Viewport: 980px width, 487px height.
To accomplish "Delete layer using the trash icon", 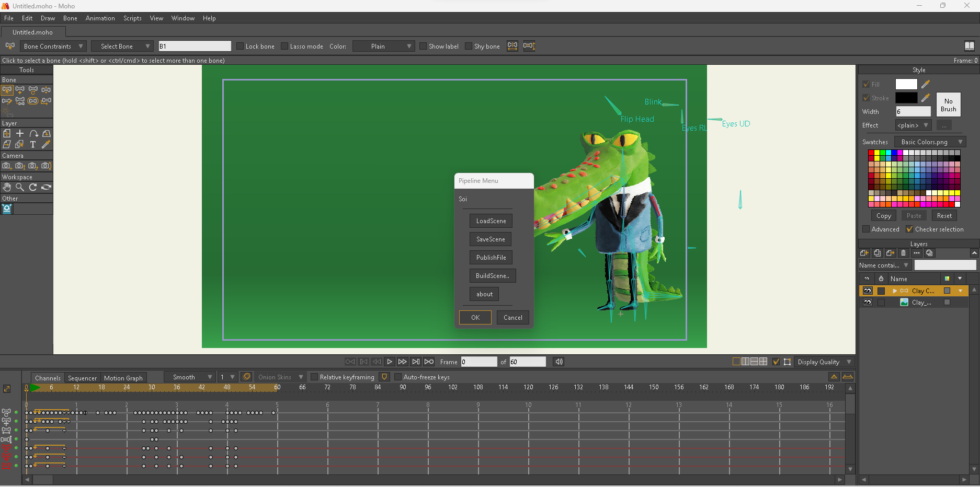I will coord(903,253).
